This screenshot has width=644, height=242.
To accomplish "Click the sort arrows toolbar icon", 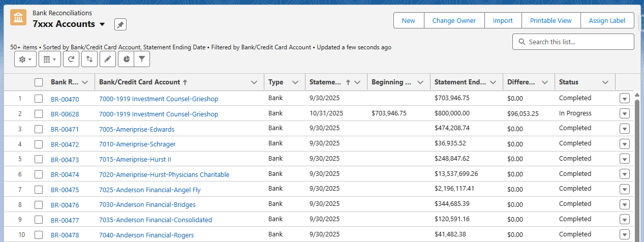I will (x=89, y=59).
